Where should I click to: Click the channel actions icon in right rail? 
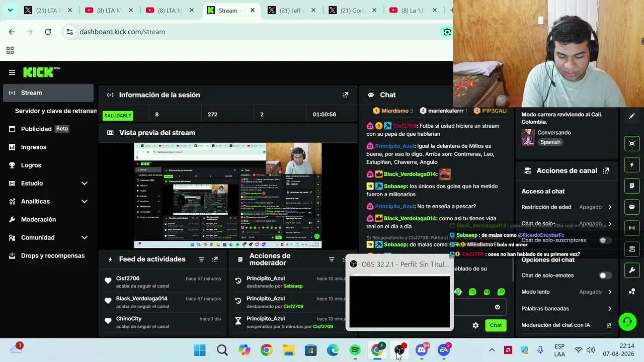pos(632,249)
